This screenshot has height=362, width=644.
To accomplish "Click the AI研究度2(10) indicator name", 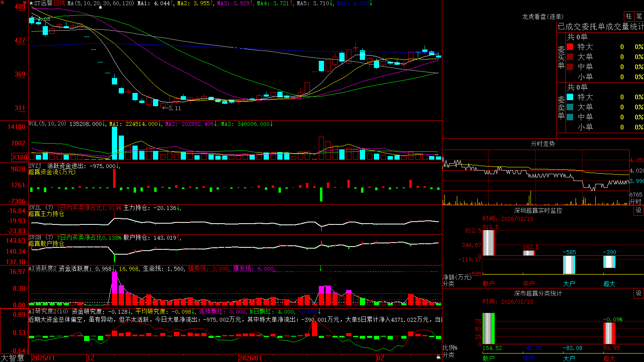I will [48, 311].
